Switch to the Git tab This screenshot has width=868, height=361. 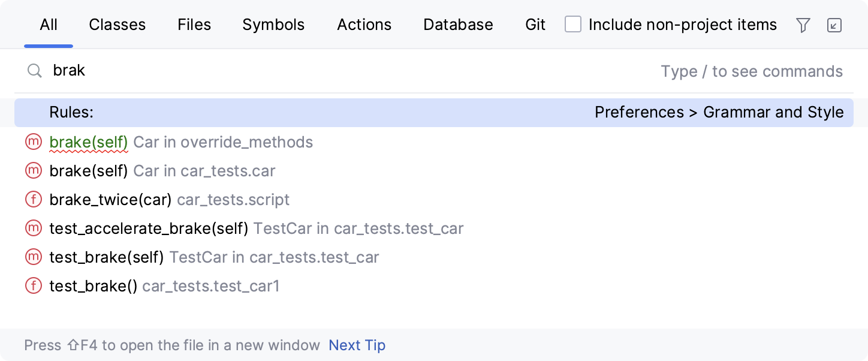pos(534,25)
